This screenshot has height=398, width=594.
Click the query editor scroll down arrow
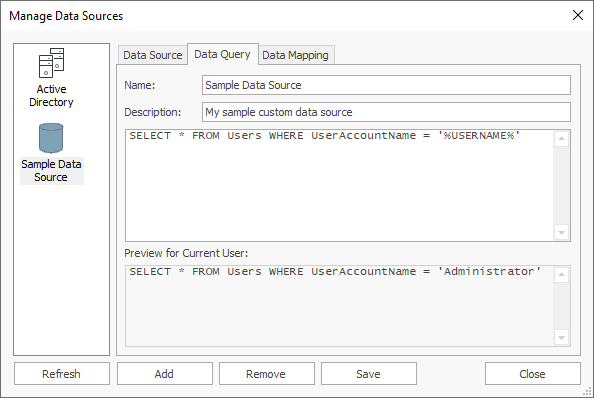click(x=561, y=232)
